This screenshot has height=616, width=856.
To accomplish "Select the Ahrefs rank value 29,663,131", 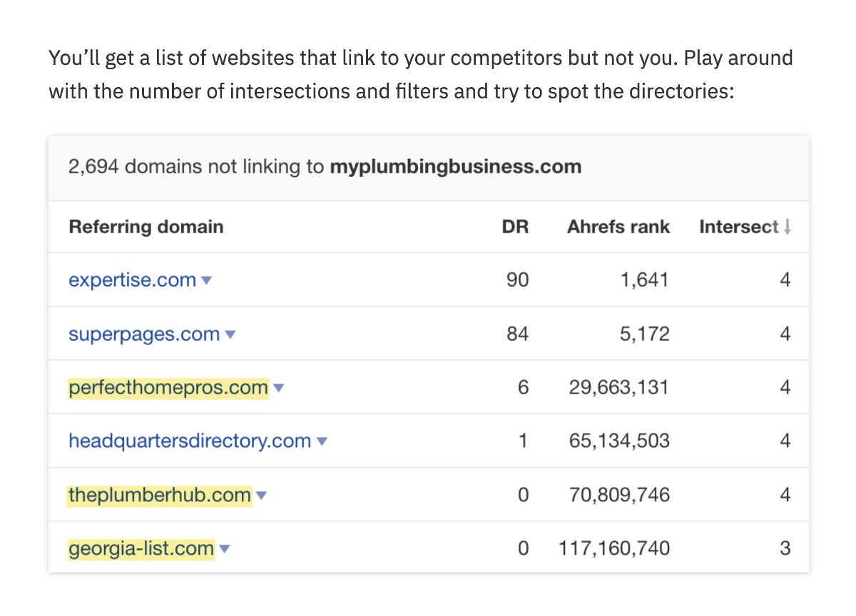I will 619,388.
